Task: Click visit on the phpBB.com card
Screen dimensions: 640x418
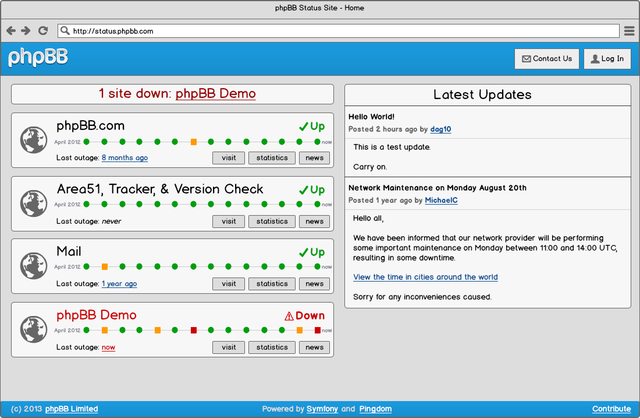Action: [229, 158]
